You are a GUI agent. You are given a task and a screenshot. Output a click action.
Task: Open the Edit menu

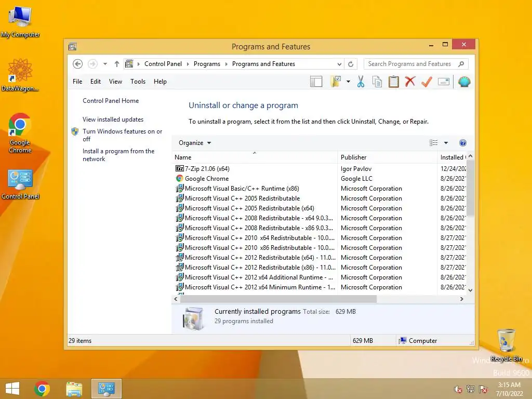[x=96, y=82]
